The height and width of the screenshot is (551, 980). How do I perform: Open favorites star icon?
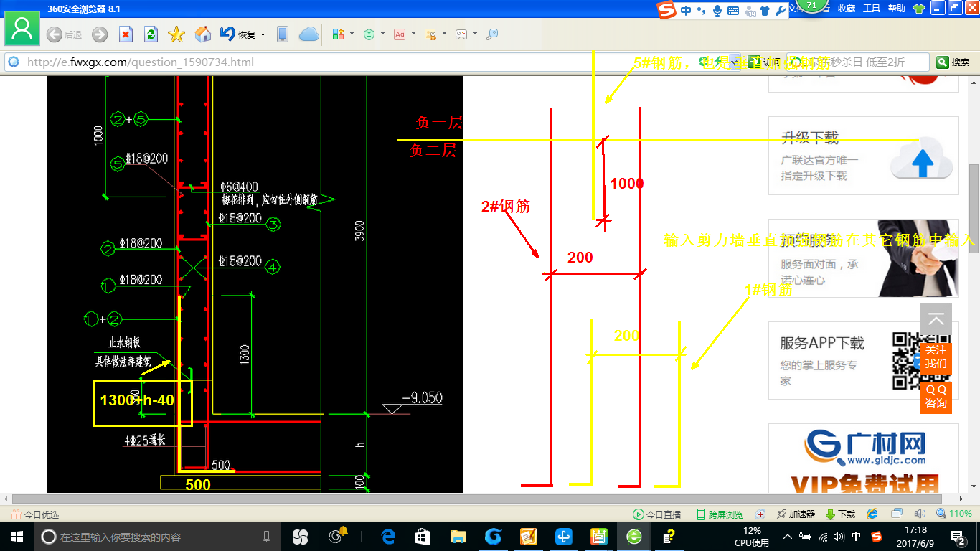coord(176,34)
